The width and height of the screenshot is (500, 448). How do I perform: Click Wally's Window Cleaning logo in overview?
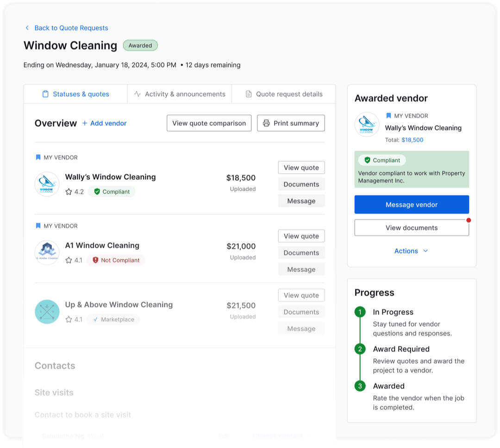pos(47,184)
